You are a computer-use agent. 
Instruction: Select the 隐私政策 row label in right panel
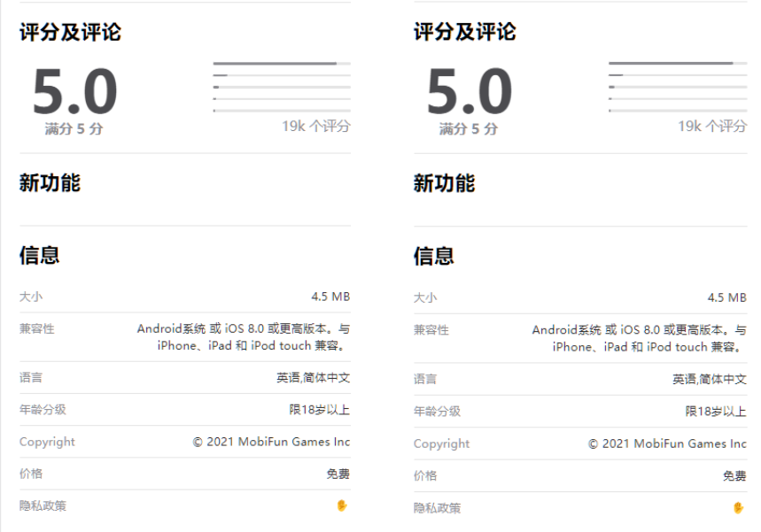(437, 508)
